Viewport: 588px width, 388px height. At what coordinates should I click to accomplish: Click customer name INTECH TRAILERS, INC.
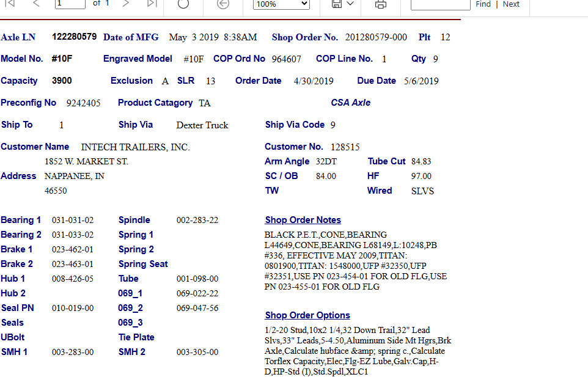click(x=135, y=147)
